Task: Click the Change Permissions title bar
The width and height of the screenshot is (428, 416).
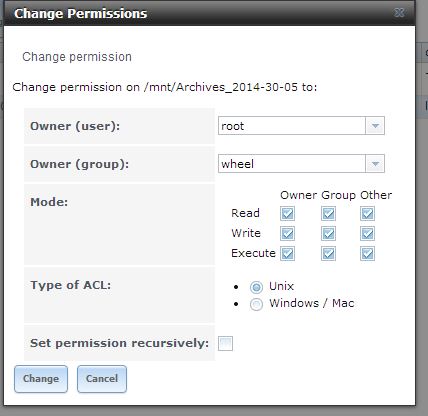Action: coord(209,13)
